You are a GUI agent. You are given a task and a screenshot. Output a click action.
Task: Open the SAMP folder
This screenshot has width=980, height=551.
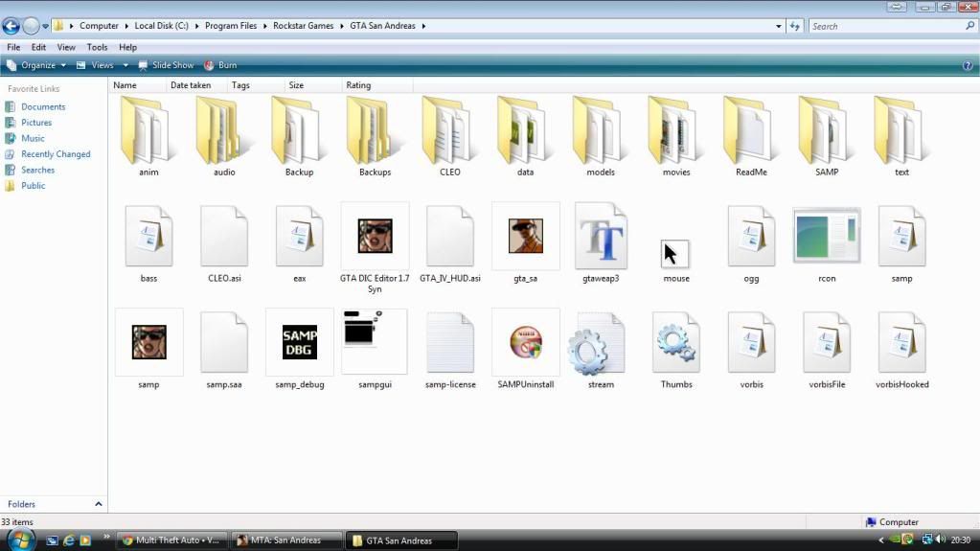point(827,136)
